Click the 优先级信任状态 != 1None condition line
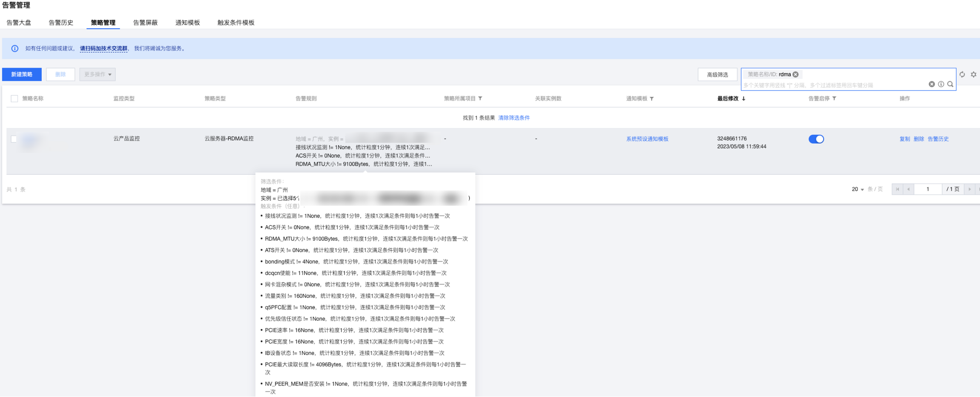 click(x=360, y=319)
